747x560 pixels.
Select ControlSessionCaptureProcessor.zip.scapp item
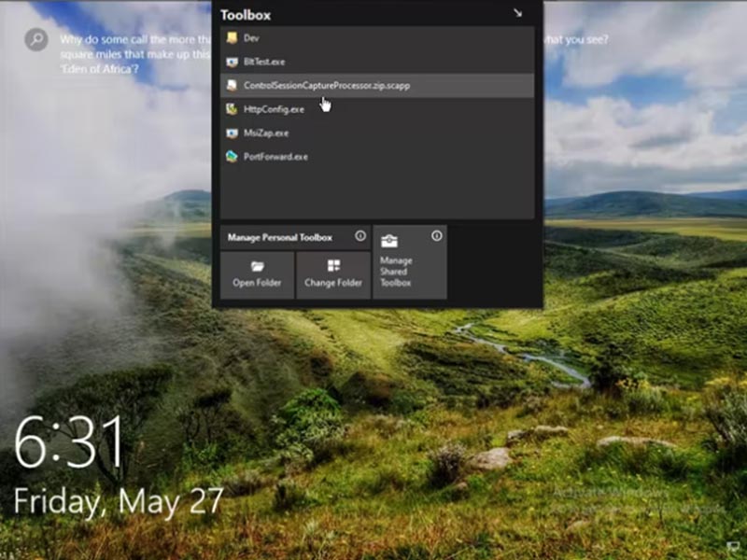[326, 86]
